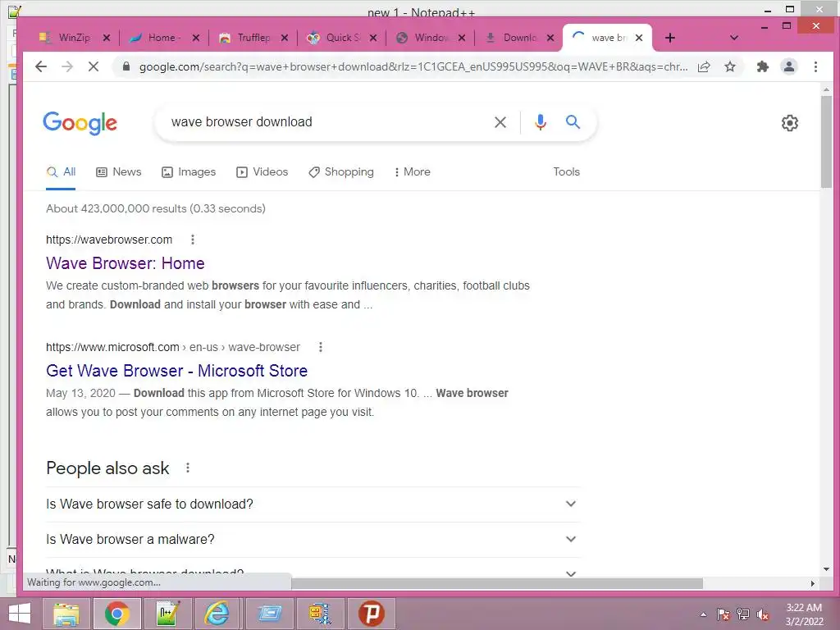This screenshot has height=630, width=840.
Task: Click the Chrome address bar URL
Action: [413, 66]
